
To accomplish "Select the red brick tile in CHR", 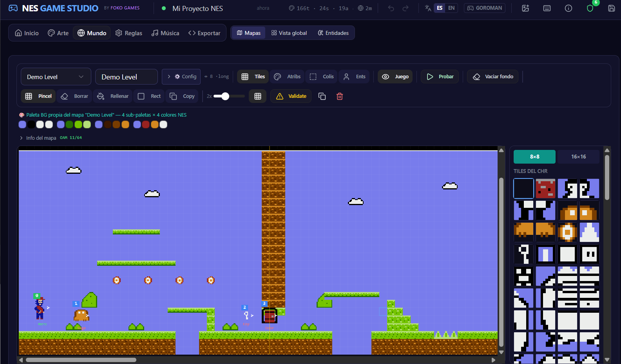I will (545, 189).
